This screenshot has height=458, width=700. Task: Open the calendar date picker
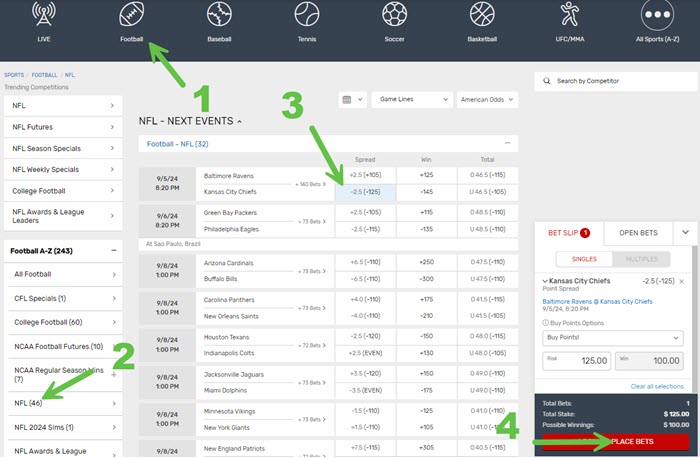tap(351, 100)
